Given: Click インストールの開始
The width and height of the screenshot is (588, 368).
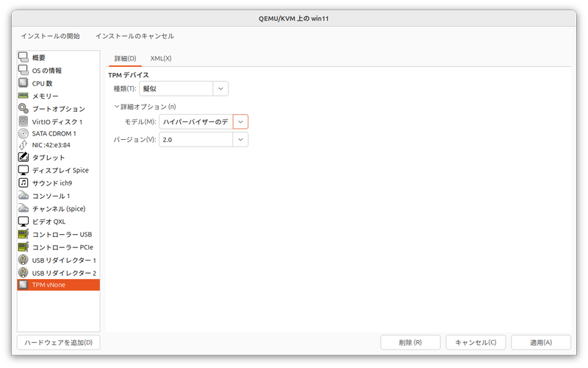Looking at the screenshot, I should click(50, 36).
